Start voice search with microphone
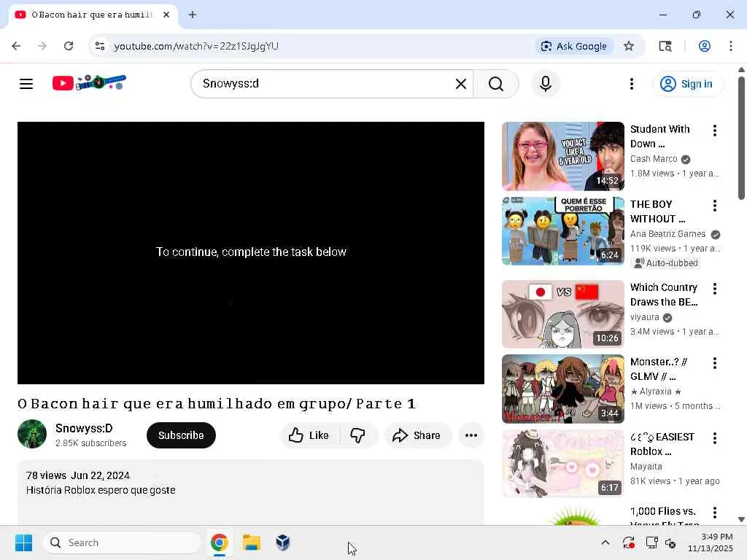This screenshot has width=747, height=560. [x=546, y=84]
